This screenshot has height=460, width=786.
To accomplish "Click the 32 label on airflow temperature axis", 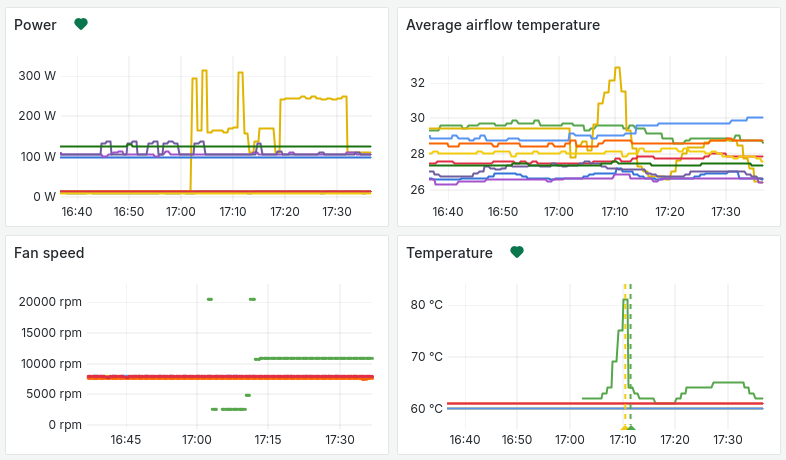I will coord(418,82).
